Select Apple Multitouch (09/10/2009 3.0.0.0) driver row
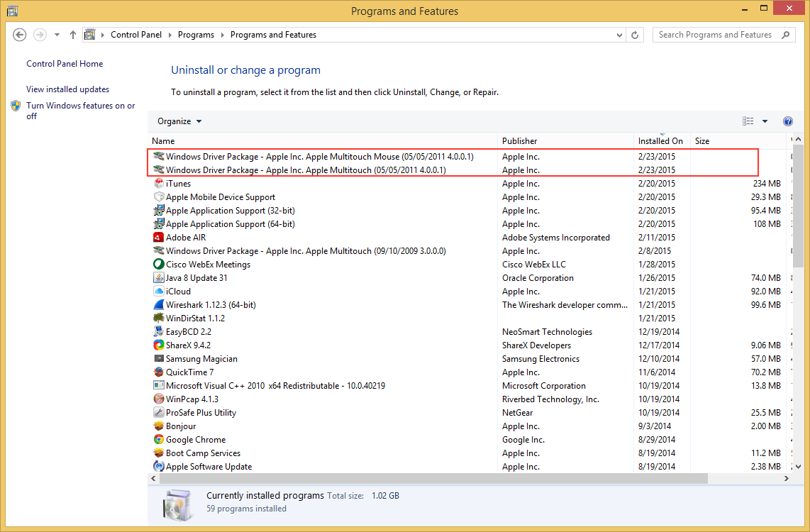 pos(469,250)
